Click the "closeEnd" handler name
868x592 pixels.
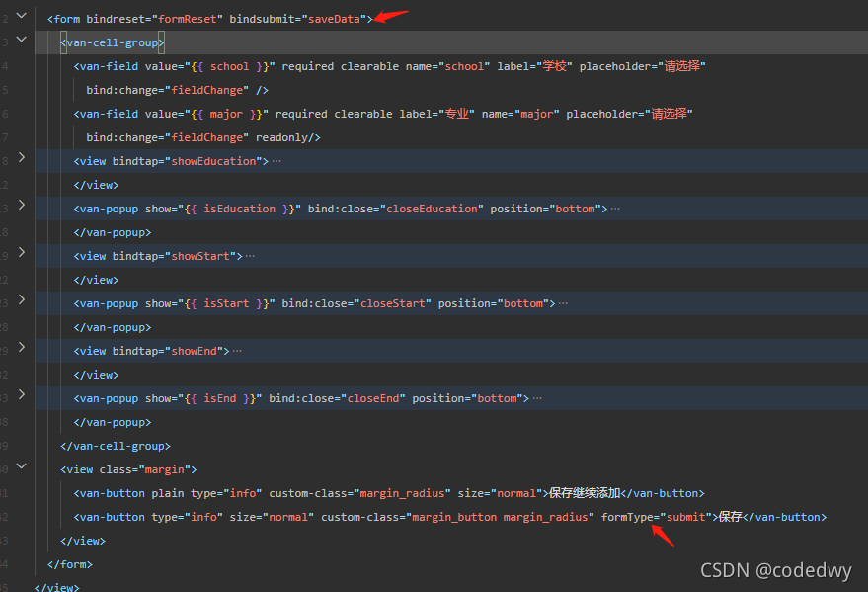click(x=373, y=398)
